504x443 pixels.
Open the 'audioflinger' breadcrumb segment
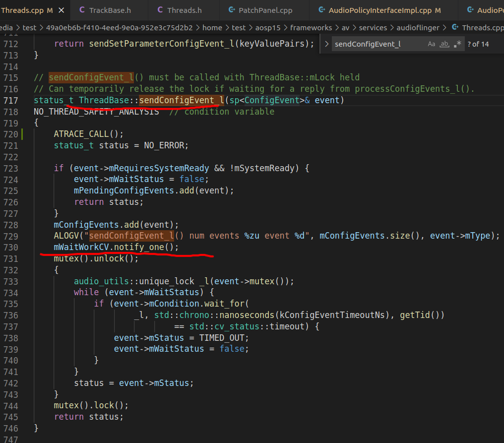coord(418,28)
